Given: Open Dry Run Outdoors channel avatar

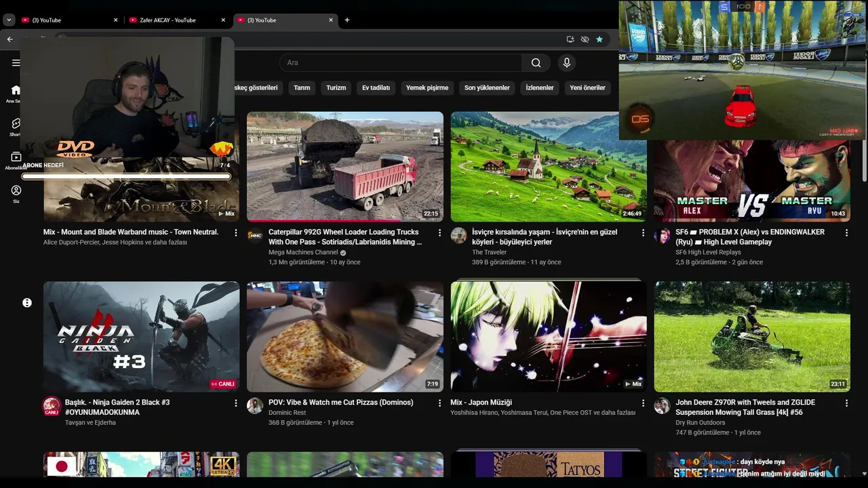Looking at the screenshot, I should 662,405.
